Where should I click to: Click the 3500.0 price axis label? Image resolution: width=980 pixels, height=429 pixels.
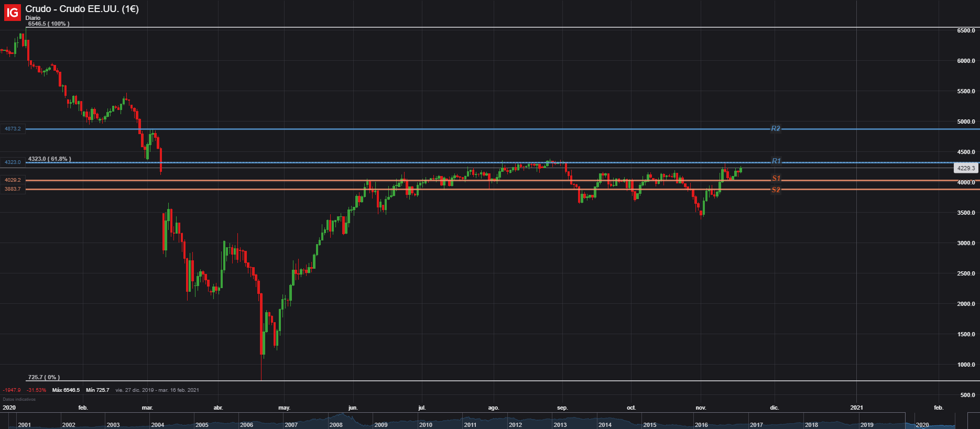pos(966,213)
